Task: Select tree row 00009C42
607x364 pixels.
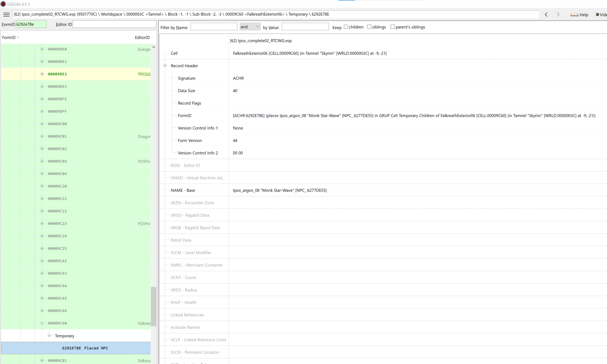Action: [76, 261]
